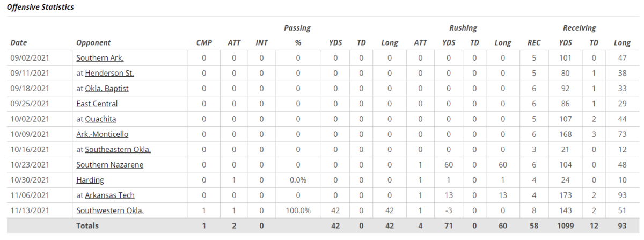Image resolution: width=644 pixels, height=240 pixels.
Task: Click the Henderson St. opponent link
Action: click(x=109, y=73)
